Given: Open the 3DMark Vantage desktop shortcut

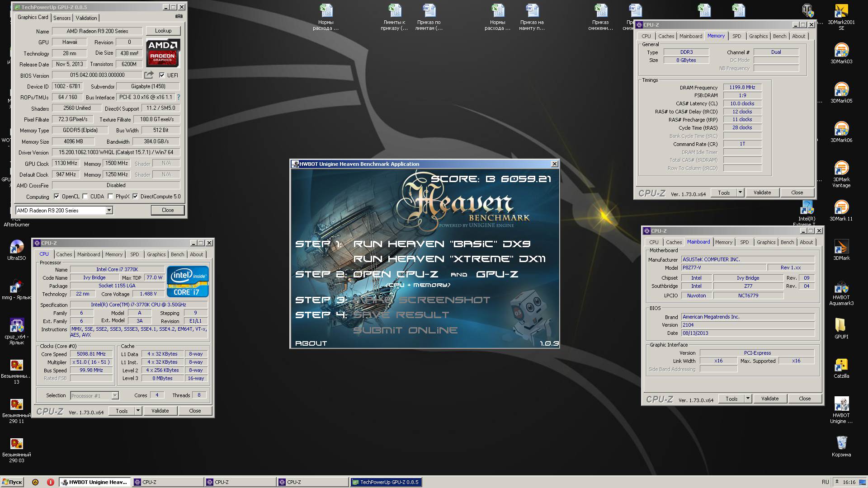Looking at the screenshot, I should [x=841, y=174].
